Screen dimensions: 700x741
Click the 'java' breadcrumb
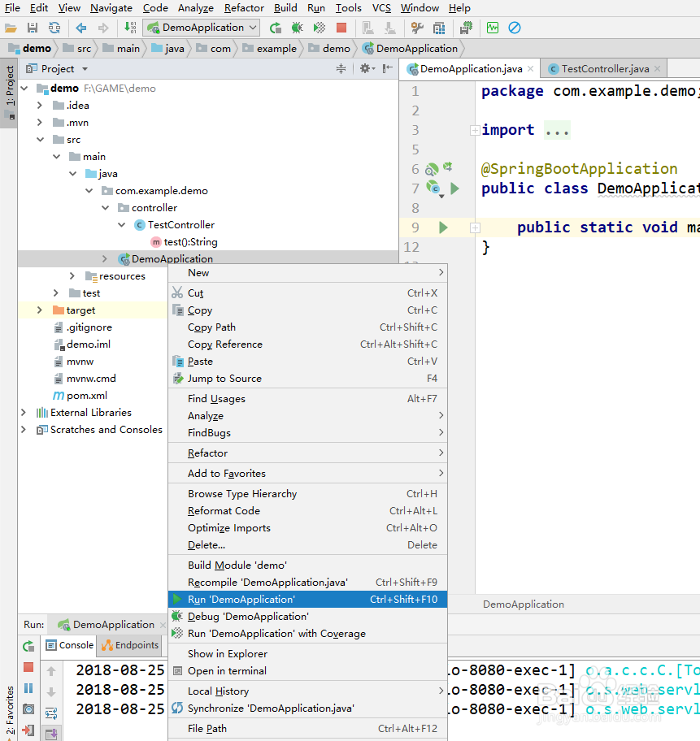[168, 49]
